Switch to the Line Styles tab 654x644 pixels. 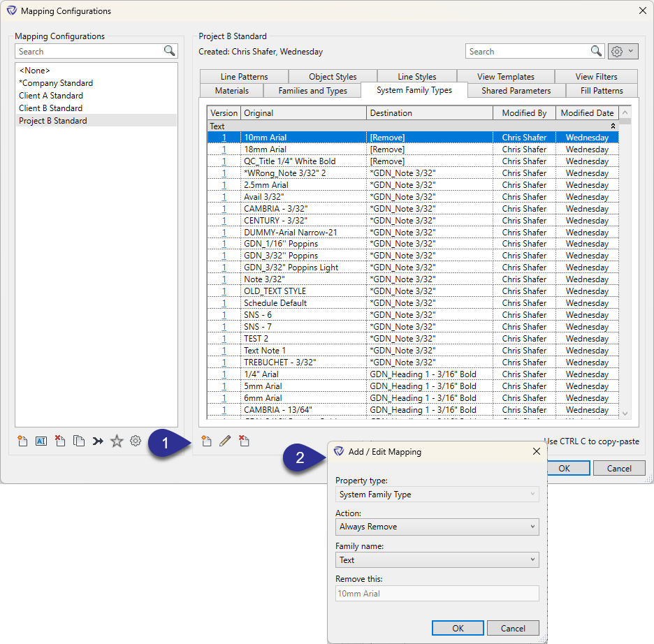coord(416,77)
